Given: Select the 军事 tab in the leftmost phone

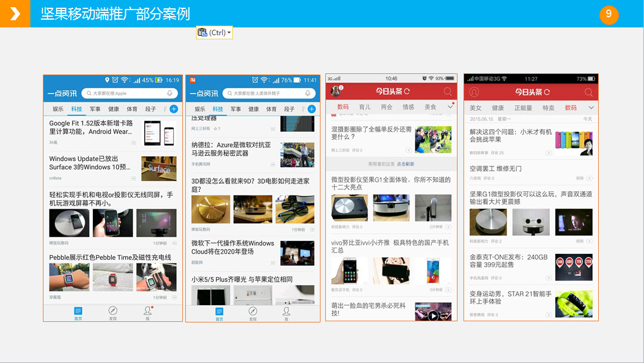Looking at the screenshot, I should pyautogui.click(x=95, y=109).
